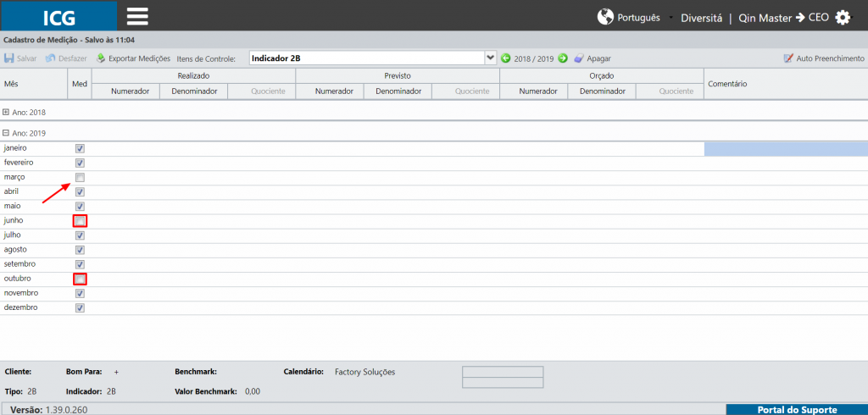This screenshot has width=868, height=415.
Task: Uncheck the janeiro Med checkbox
Action: tap(80, 149)
